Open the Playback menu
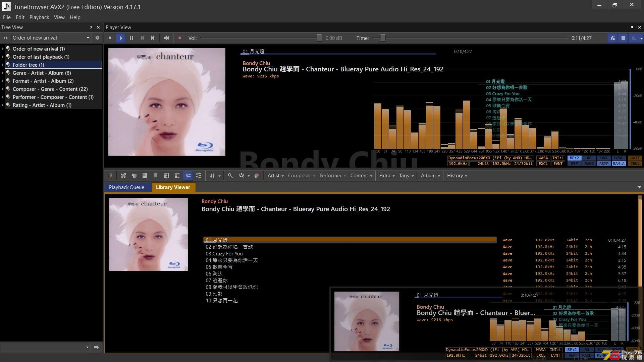644x362 pixels. [39, 17]
